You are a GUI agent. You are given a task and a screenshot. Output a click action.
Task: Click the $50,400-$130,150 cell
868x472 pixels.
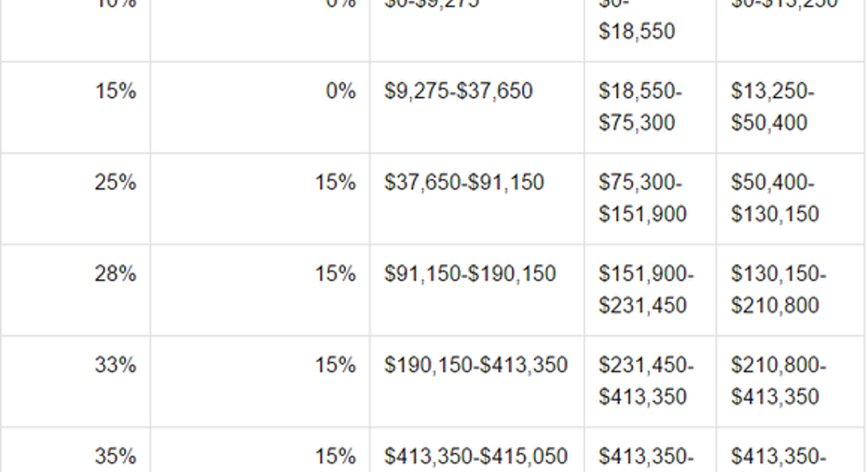[775, 198]
